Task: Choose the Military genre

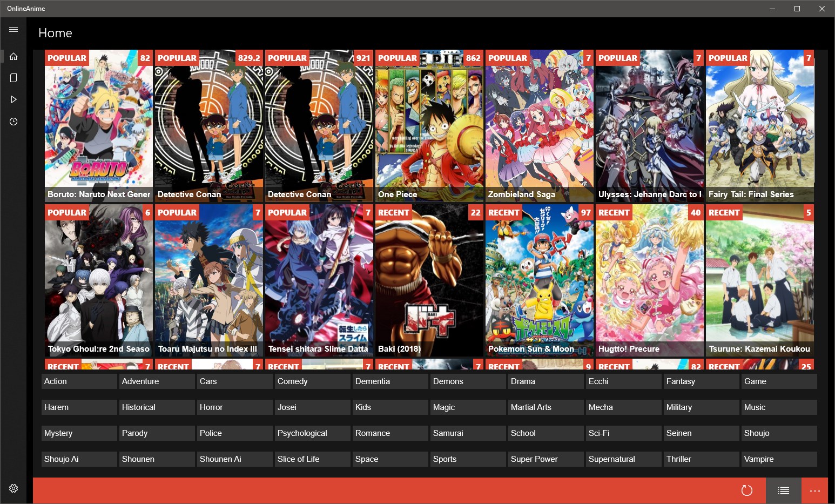Action: pos(702,407)
